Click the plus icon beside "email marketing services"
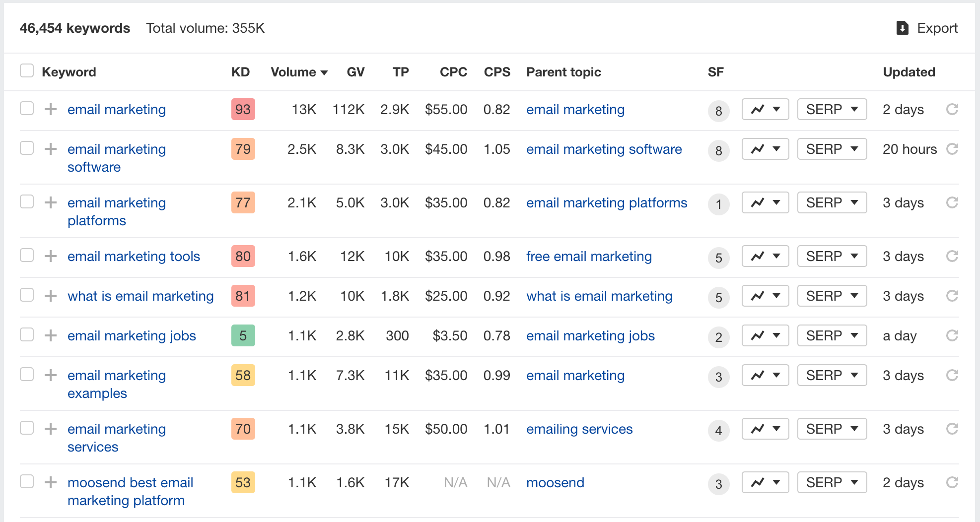The width and height of the screenshot is (980, 522). [50, 428]
